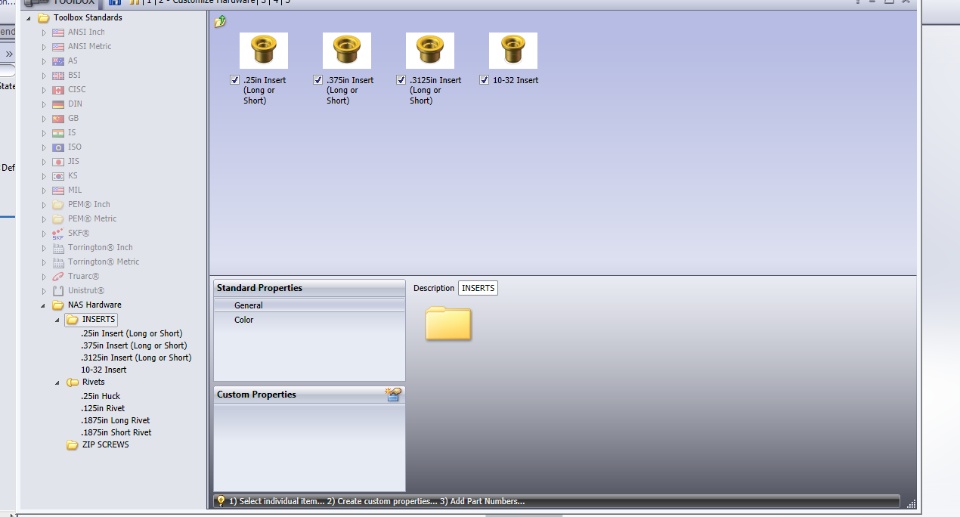Click the IS Indian flag icon
Image resolution: width=960 pixels, height=517 pixels.
tap(58, 133)
